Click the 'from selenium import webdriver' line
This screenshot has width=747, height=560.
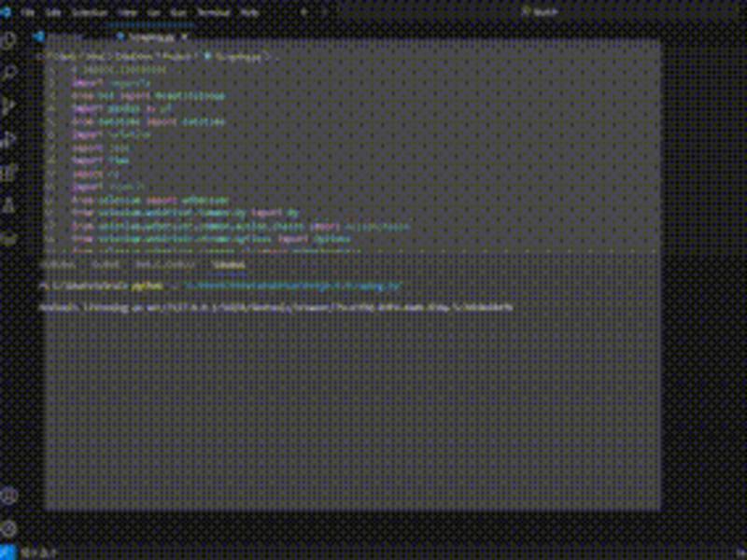[x=150, y=201]
